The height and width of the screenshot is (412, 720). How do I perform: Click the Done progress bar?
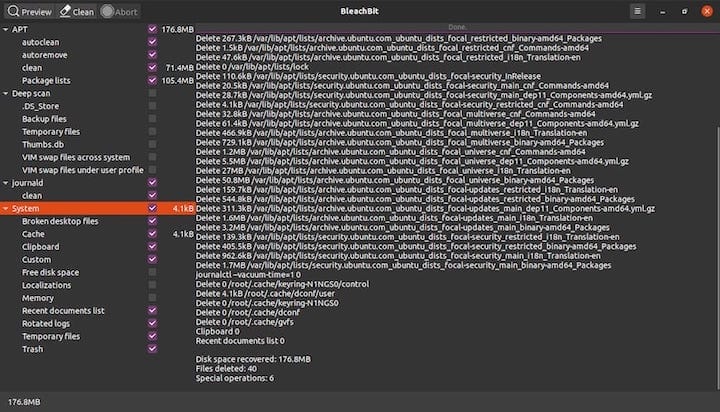(457, 28)
